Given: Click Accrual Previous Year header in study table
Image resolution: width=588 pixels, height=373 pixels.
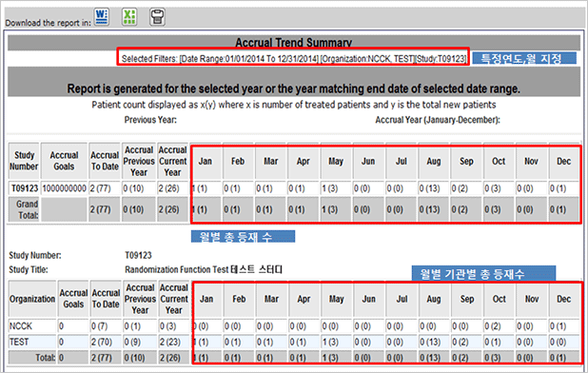Looking at the screenshot, I should tap(139, 161).
